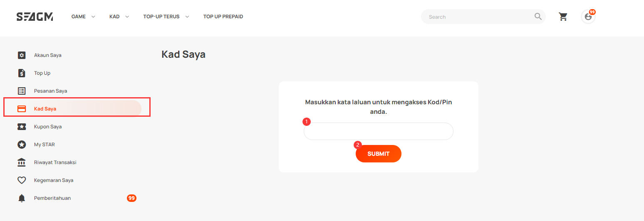
Task: Click the search magnifier icon
Action: pos(538,17)
